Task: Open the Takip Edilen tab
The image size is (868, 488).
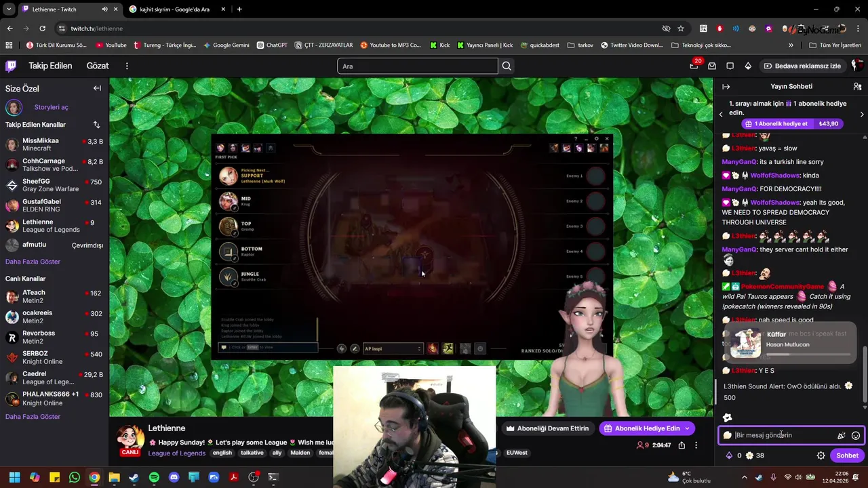Action: pyautogui.click(x=50, y=66)
